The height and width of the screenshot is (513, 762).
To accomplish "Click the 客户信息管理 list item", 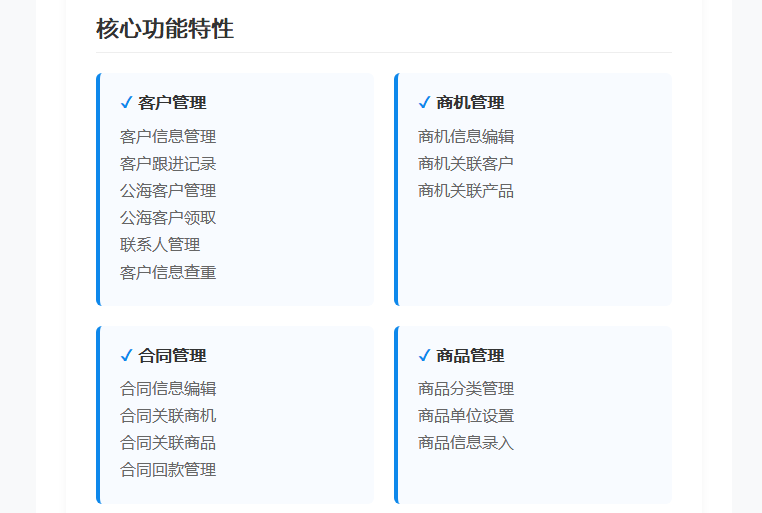I will [x=168, y=137].
